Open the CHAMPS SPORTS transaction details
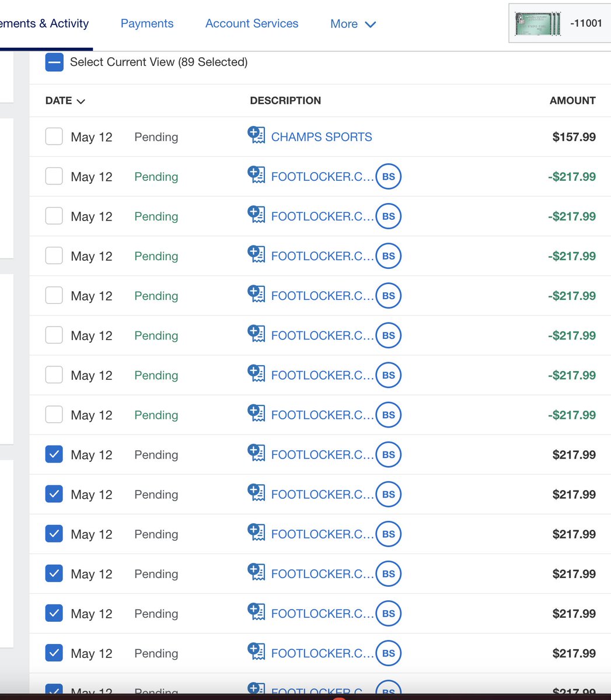This screenshot has width=611, height=700. (x=322, y=137)
